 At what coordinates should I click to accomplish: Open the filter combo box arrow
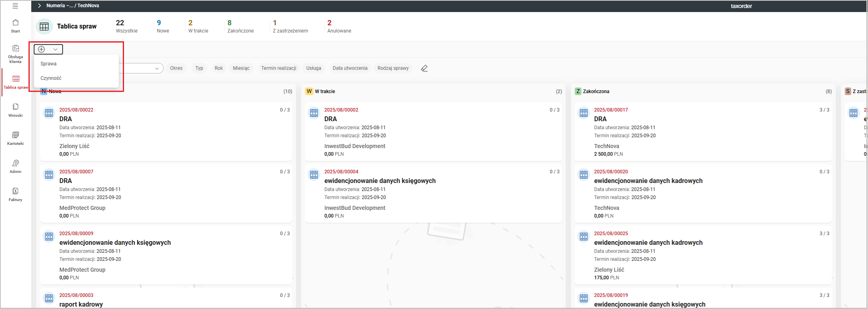coord(157,69)
